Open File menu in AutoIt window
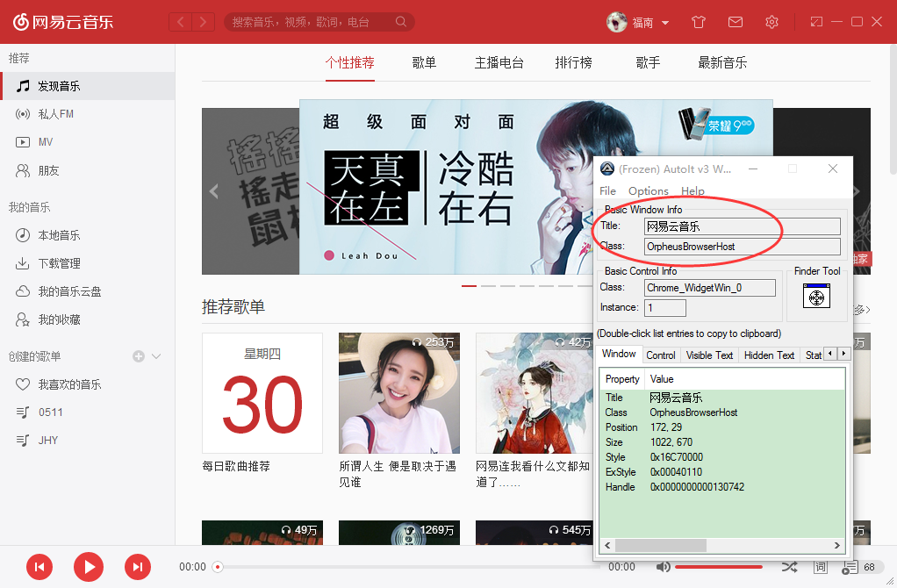The width and height of the screenshot is (897, 588). point(607,191)
